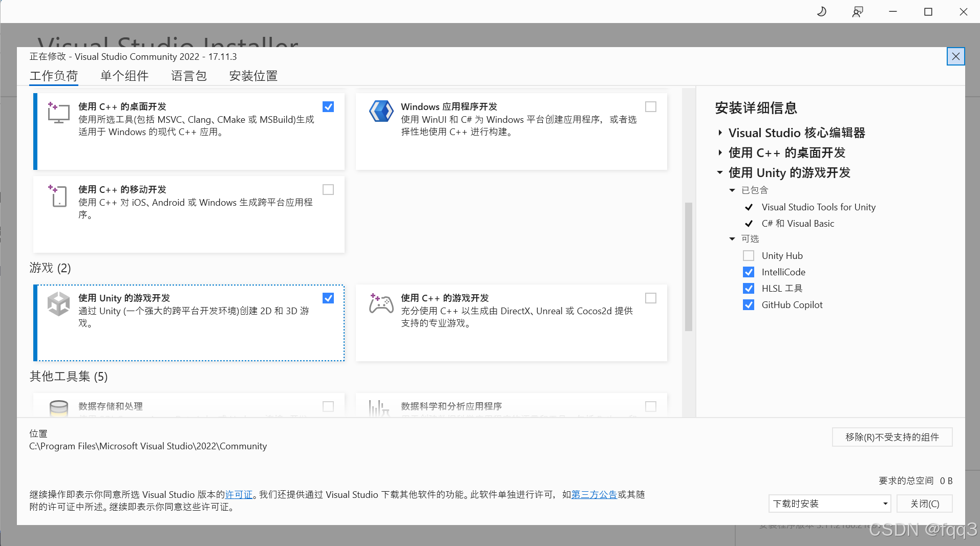Image resolution: width=980 pixels, height=546 pixels.
Task: Check Windows 应用程序开发 workload
Action: pos(651,106)
